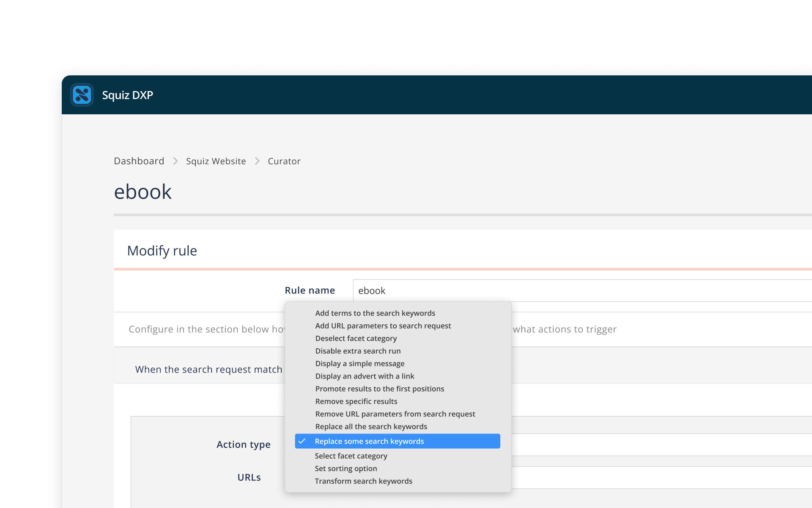
Task: Click the Squiz DXP logo icon
Action: pos(82,95)
